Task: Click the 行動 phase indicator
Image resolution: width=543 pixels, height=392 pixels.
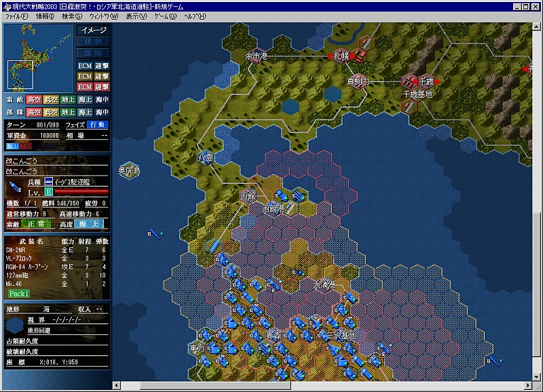Action: coord(98,125)
